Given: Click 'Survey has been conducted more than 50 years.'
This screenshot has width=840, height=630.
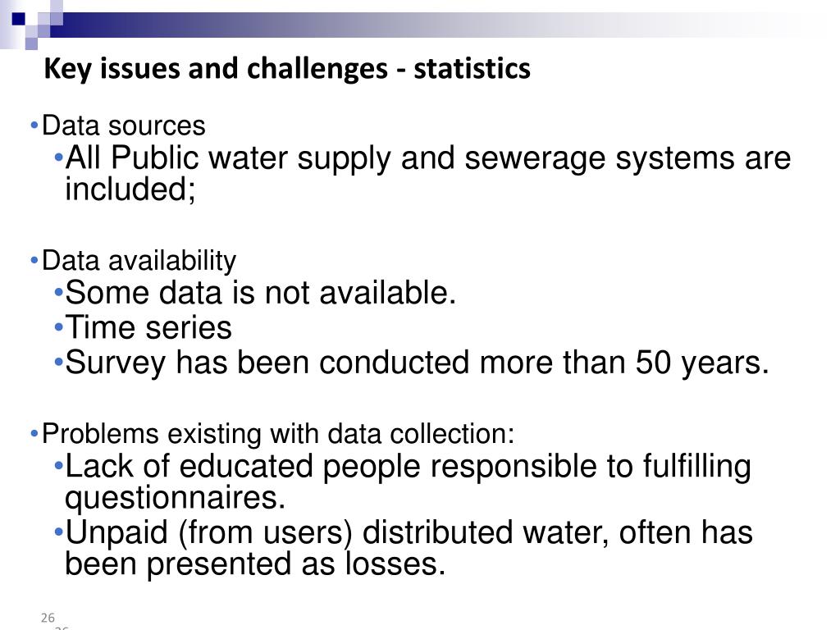Looking at the screenshot, I should tap(417, 363).
